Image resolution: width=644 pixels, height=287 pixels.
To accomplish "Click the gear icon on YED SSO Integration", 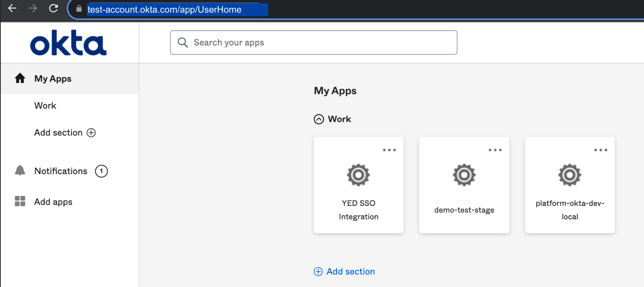I will pyautogui.click(x=359, y=175).
